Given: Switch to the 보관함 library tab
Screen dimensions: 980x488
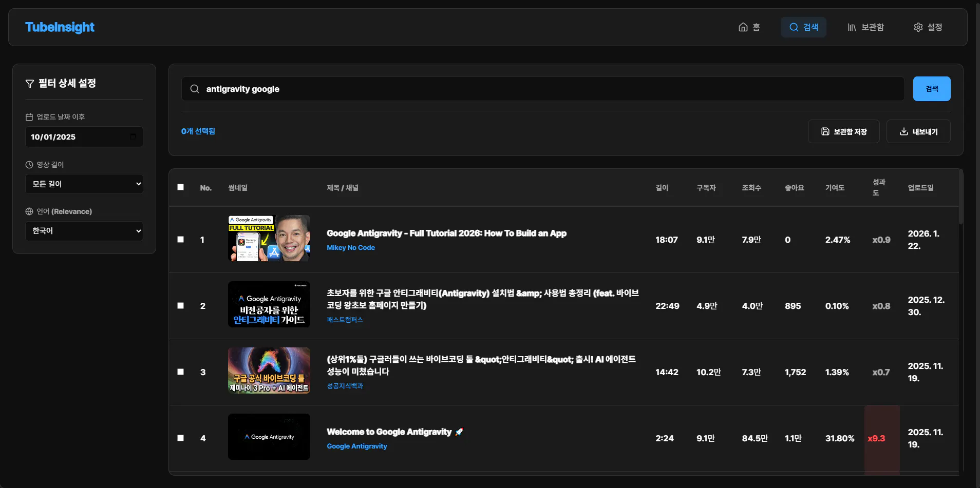Looking at the screenshot, I should tap(865, 27).
